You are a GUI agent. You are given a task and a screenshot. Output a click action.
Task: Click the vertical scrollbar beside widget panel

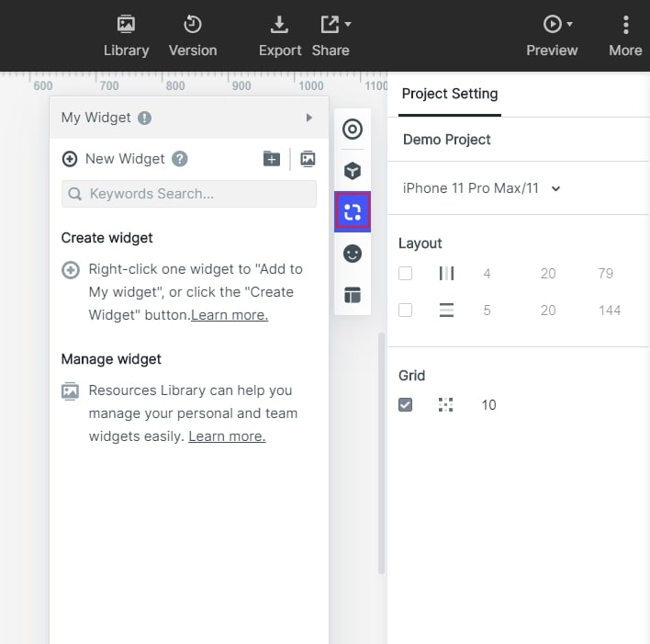[381, 453]
